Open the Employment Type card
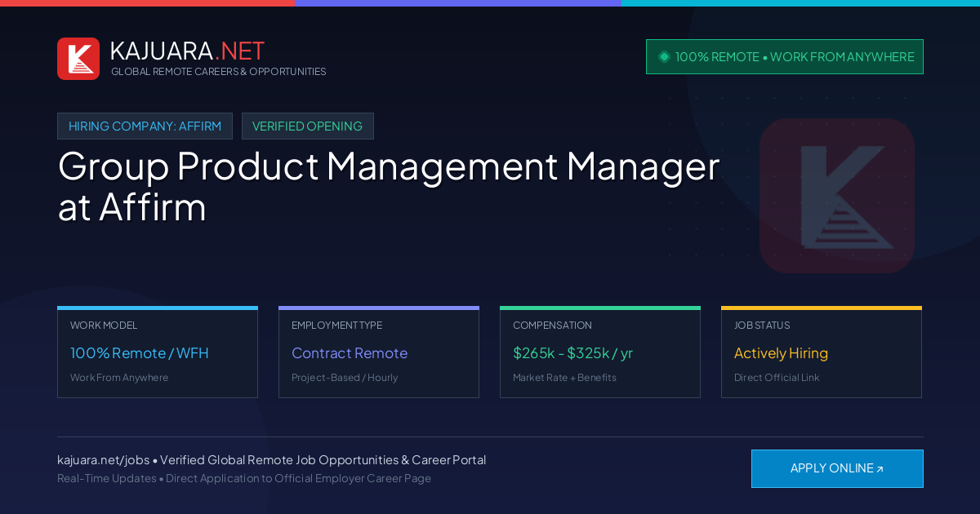This screenshot has width=980, height=514. click(379, 352)
